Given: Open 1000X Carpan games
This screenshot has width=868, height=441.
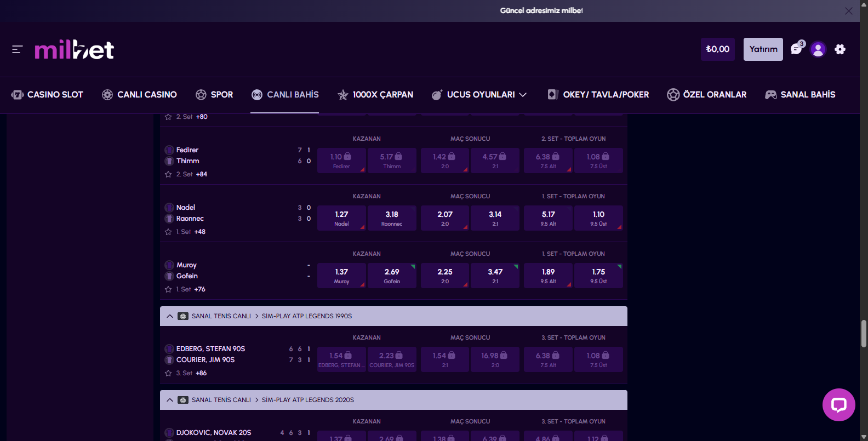Looking at the screenshot, I should pyautogui.click(x=375, y=95).
